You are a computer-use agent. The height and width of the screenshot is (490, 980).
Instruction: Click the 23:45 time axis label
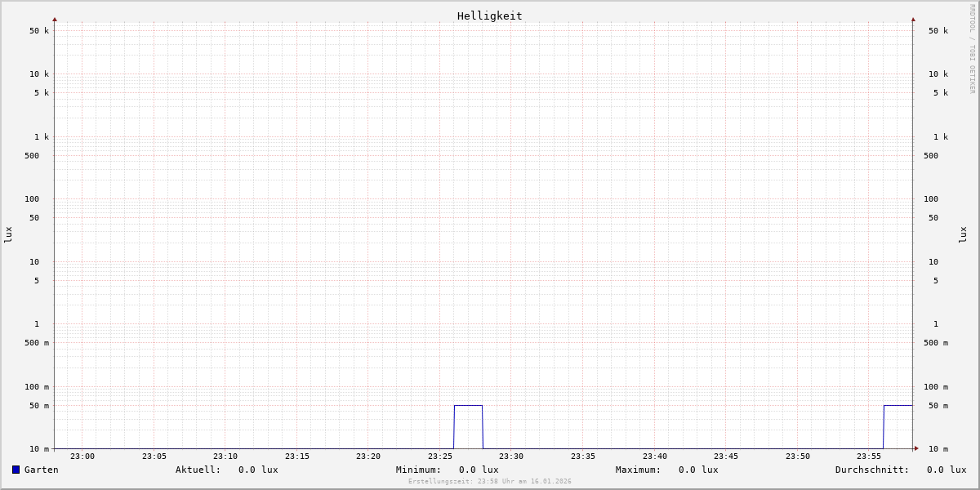726,457
